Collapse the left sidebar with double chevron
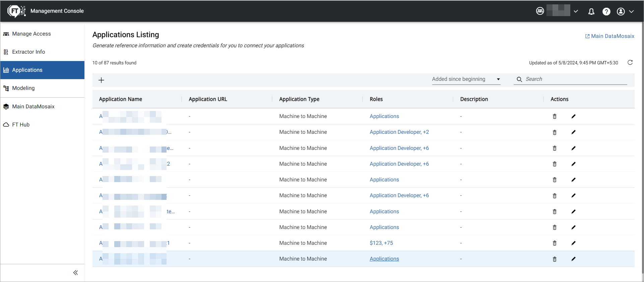The height and width of the screenshot is (282, 644). click(75, 273)
